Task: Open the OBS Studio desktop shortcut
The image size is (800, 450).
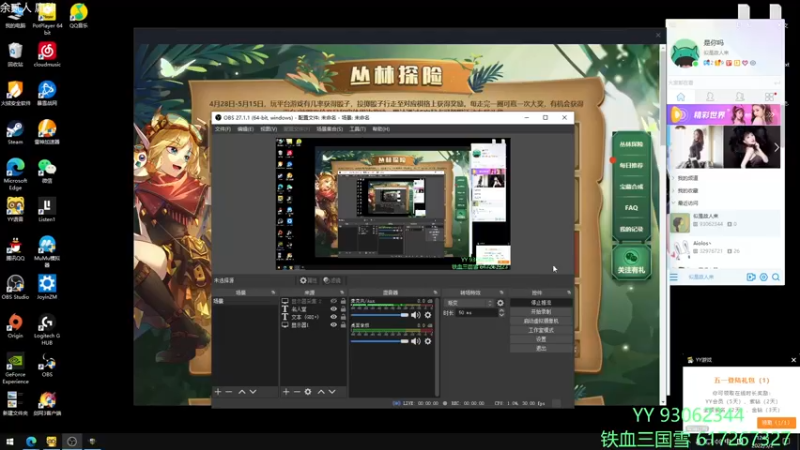Action: [15, 287]
